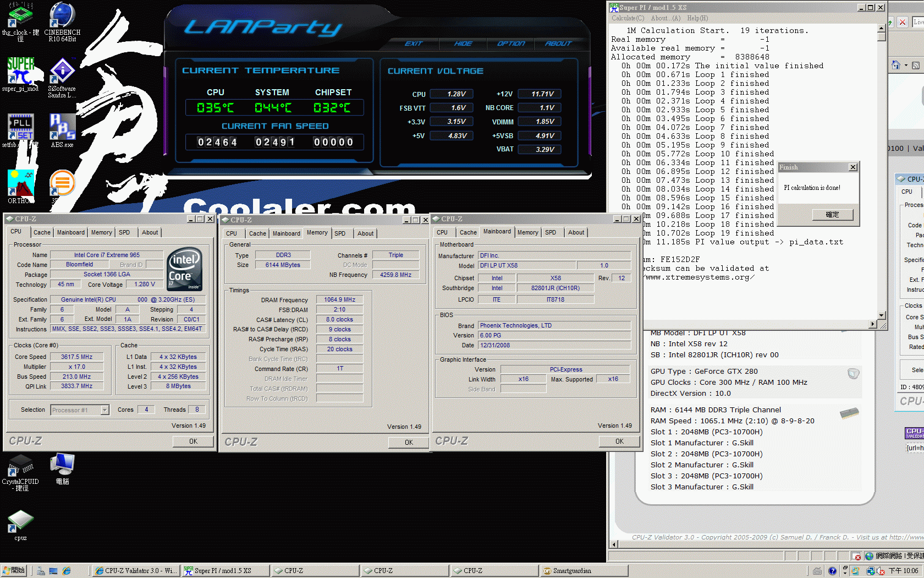This screenshot has height=578, width=924.
Task: Open the Calculate(C) menu in Super PI
Action: (628, 18)
